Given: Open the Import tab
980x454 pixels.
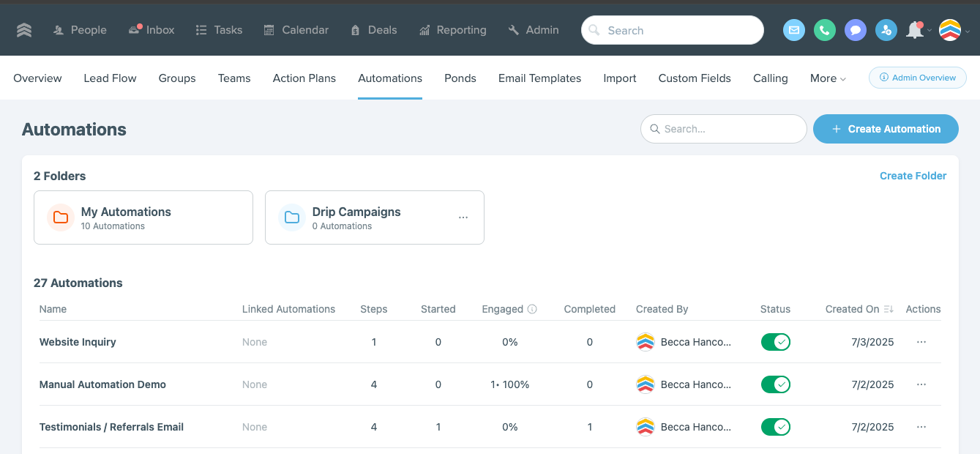Looking at the screenshot, I should pos(620,78).
